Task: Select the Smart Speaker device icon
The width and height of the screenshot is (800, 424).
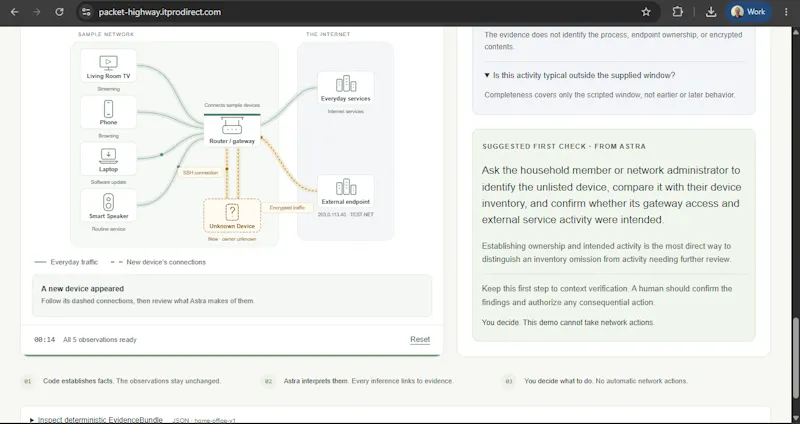Action: pyautogui.click(x=108, y=202)
